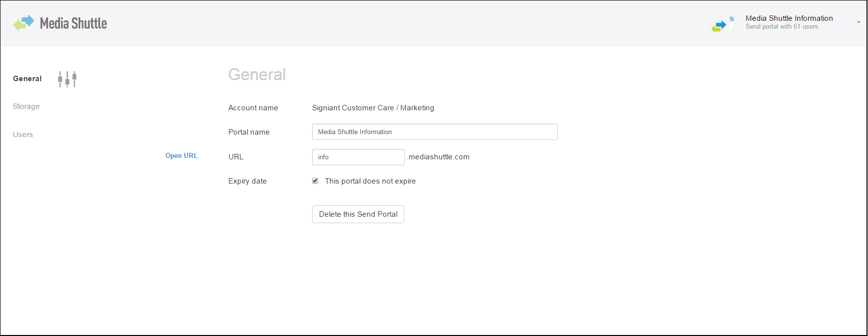Click 'Media Shuttle Information' portal title
The height and width of the screenshot is (336, 868).
pos(789,18)
